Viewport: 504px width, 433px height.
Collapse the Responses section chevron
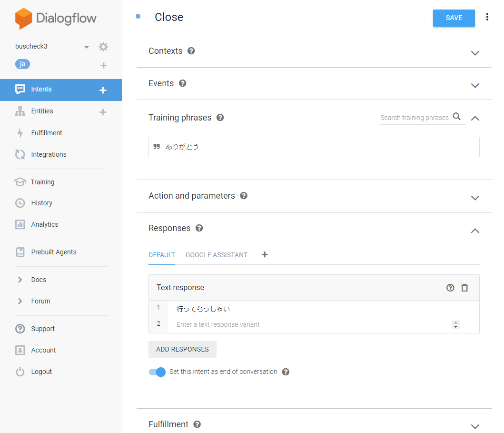point(475,231)
